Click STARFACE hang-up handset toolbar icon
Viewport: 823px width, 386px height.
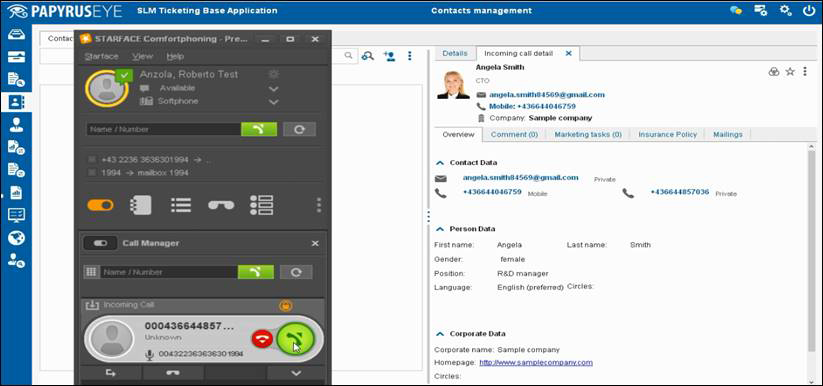[x=221, y=205]
